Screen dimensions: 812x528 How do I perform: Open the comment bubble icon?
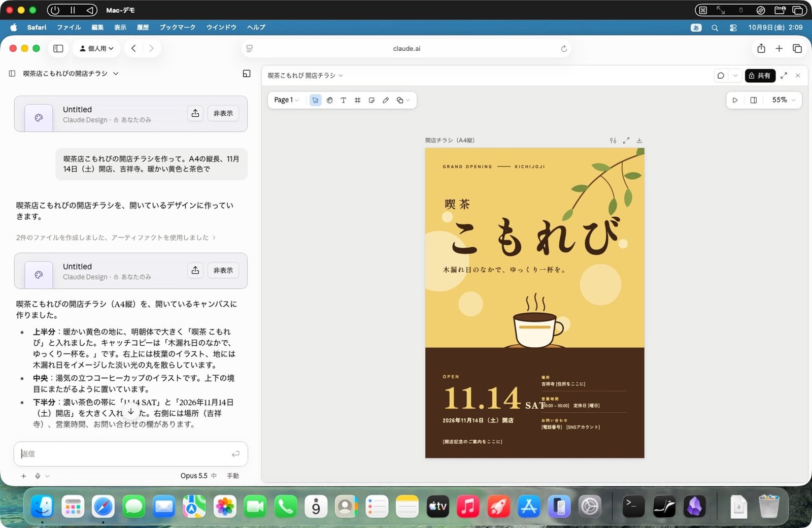(721, 76)
